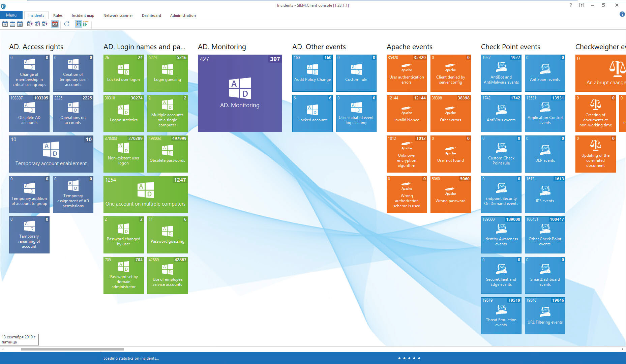
Task: Select the Unknown encryption algorithm tile
Action: (407, 154)
